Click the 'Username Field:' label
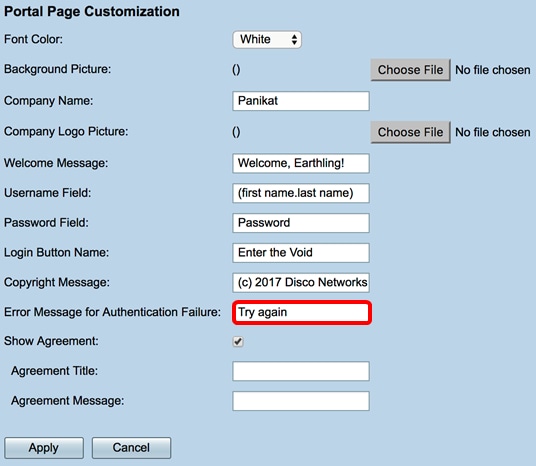 click(48, 193)
